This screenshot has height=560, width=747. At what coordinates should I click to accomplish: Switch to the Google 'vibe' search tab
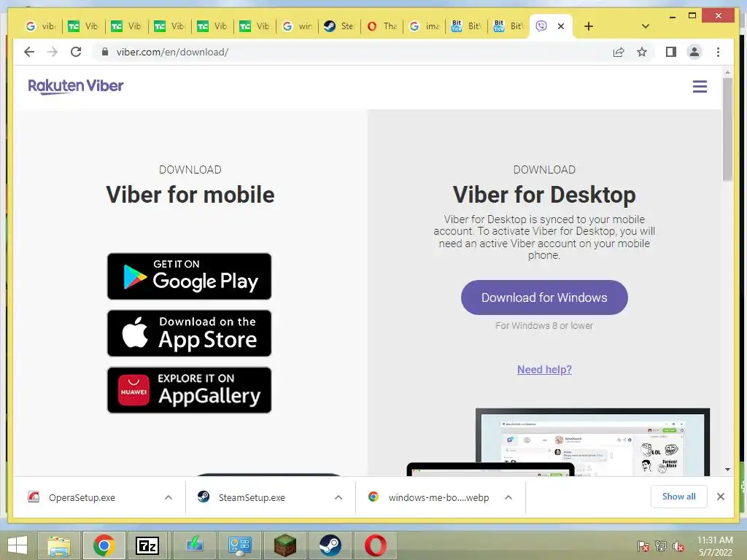pyautogui.click(x=41, y=26)
